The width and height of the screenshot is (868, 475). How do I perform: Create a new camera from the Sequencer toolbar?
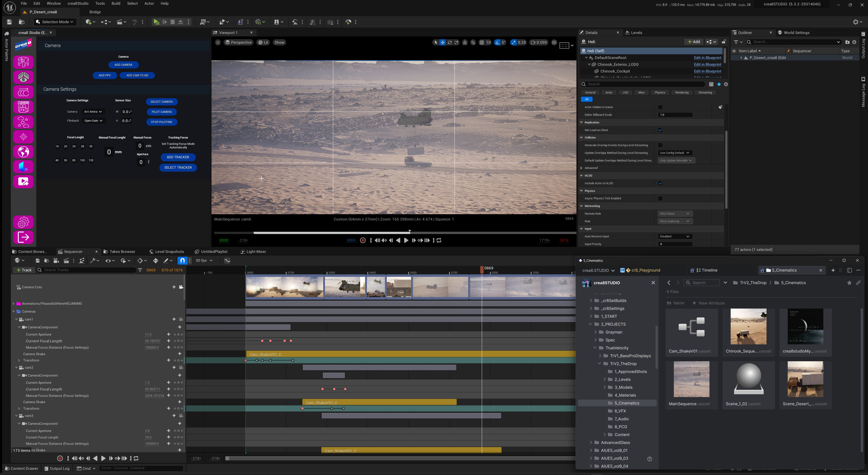(56, 261)
